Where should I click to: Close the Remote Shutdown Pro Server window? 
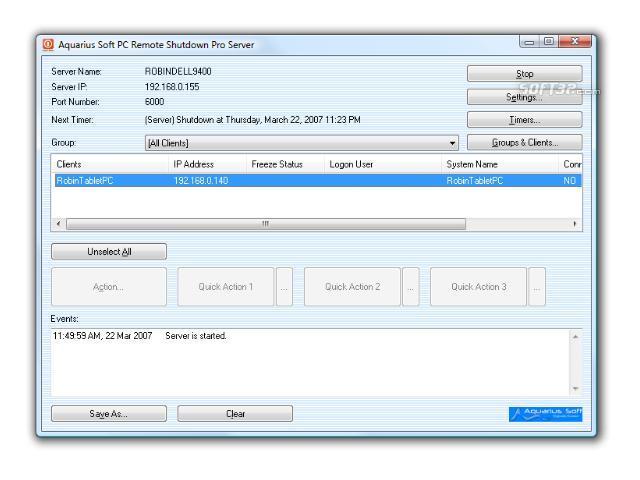point(575,42)
